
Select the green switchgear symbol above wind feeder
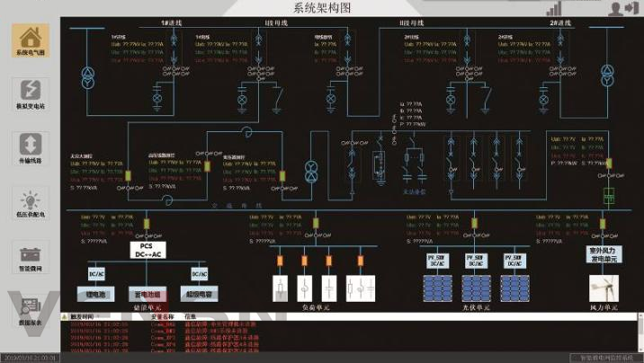coord(609,196)
